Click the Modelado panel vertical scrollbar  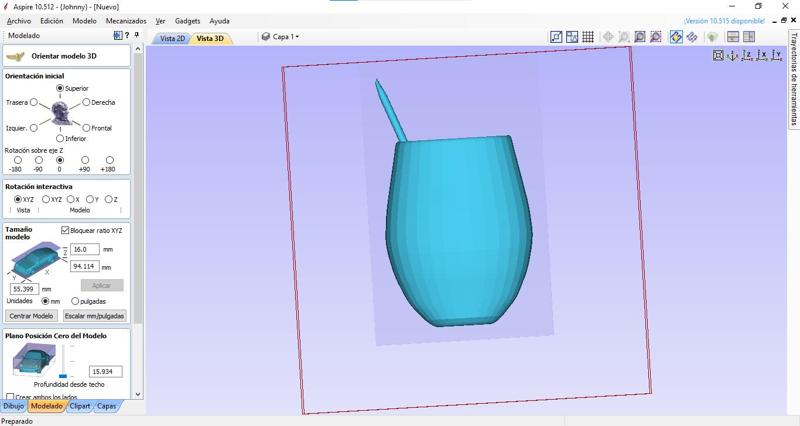137,189
